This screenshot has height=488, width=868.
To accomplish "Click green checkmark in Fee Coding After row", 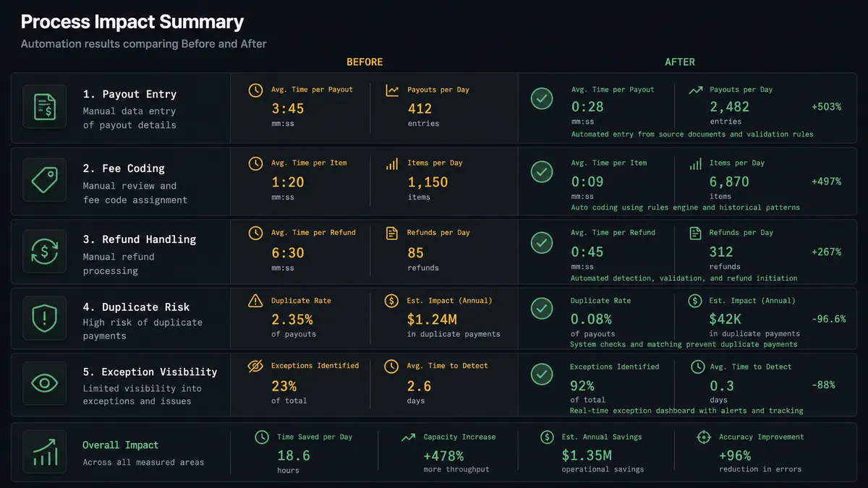I will tap(542, 171).
